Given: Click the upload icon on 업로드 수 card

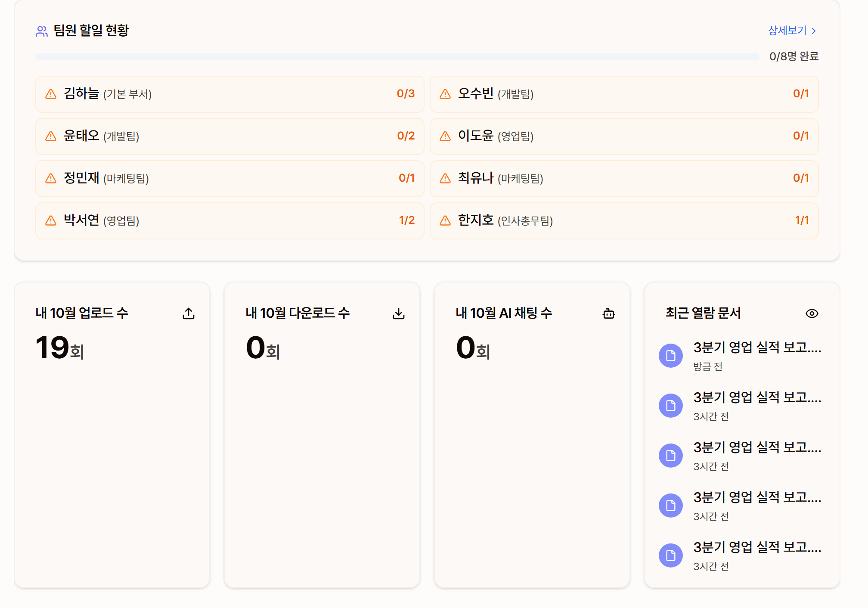Looking at the screenshot, I should pyautogui.click(x=189, y=313).
